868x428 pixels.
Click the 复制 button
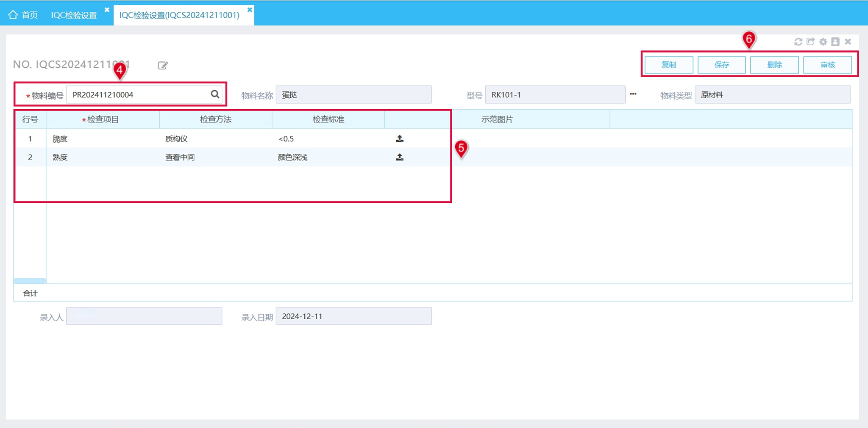tap(669, 65)
